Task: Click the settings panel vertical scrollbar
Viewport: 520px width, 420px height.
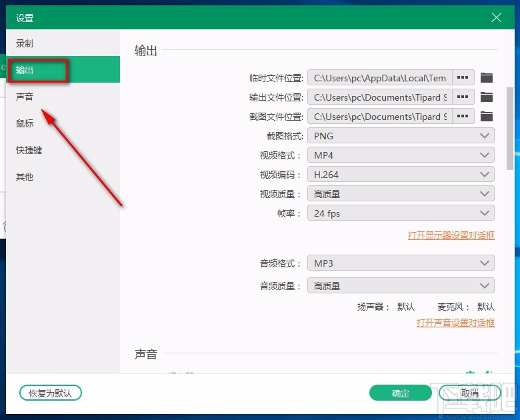Action: point(510,129)
